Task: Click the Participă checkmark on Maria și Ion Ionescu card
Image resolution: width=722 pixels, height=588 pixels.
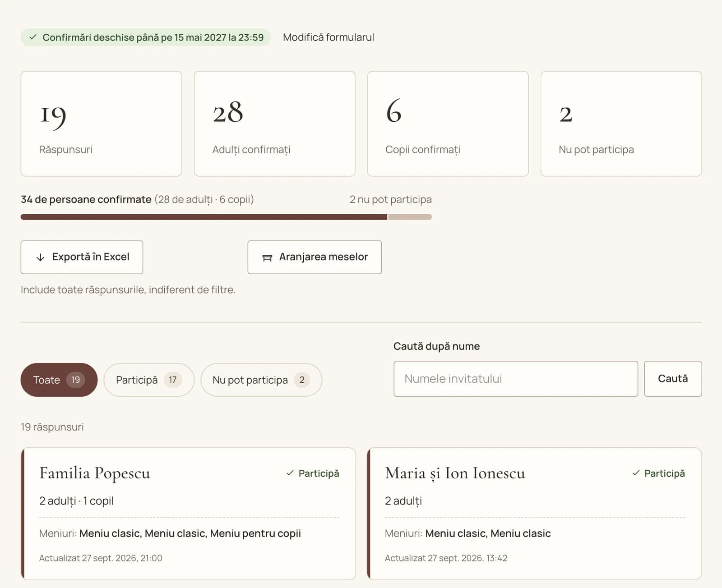Action: pyautogui.click(x=636, y=473)
